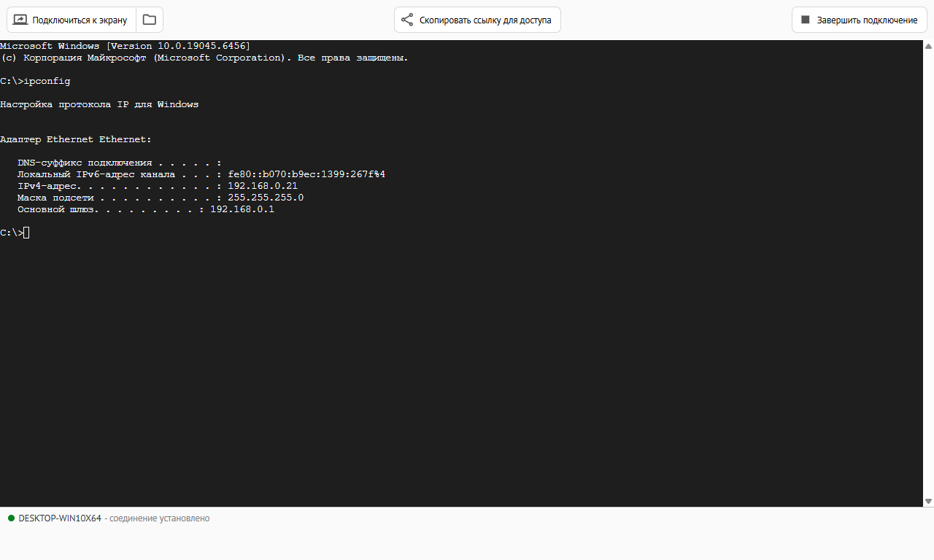
Task: Click the terminal scrollbar down arrow
Action: tap(928, 501)
